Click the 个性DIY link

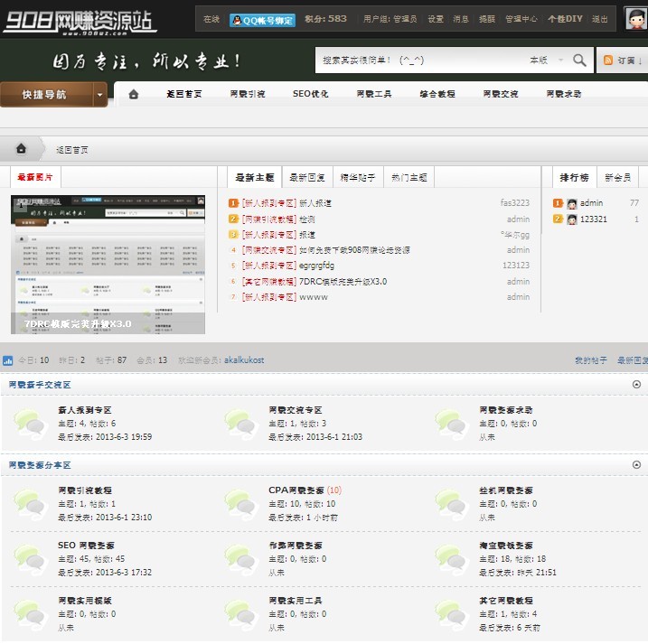tap(565, 19)
